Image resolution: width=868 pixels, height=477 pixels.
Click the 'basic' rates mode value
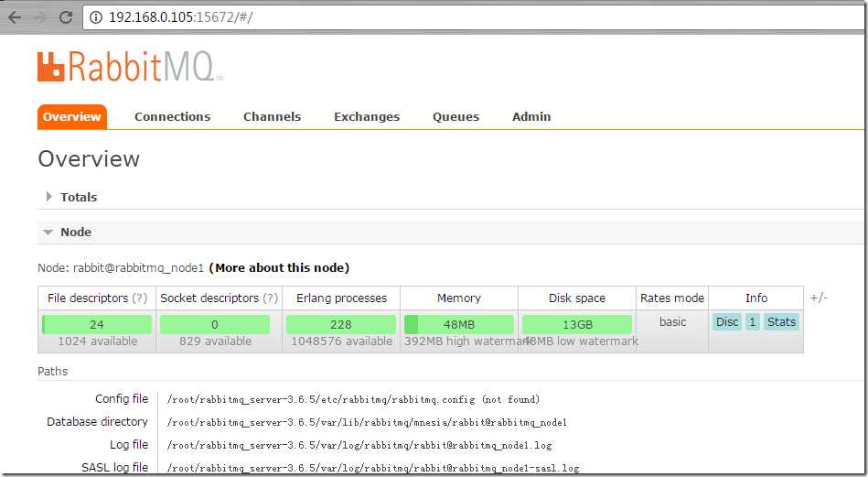point(672,322)
